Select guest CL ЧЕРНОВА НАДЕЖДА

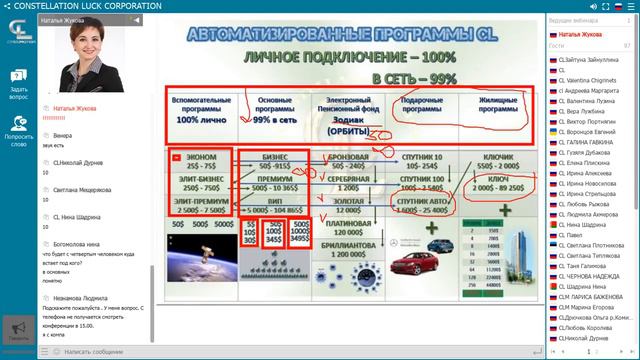click(x=589, y=276)
